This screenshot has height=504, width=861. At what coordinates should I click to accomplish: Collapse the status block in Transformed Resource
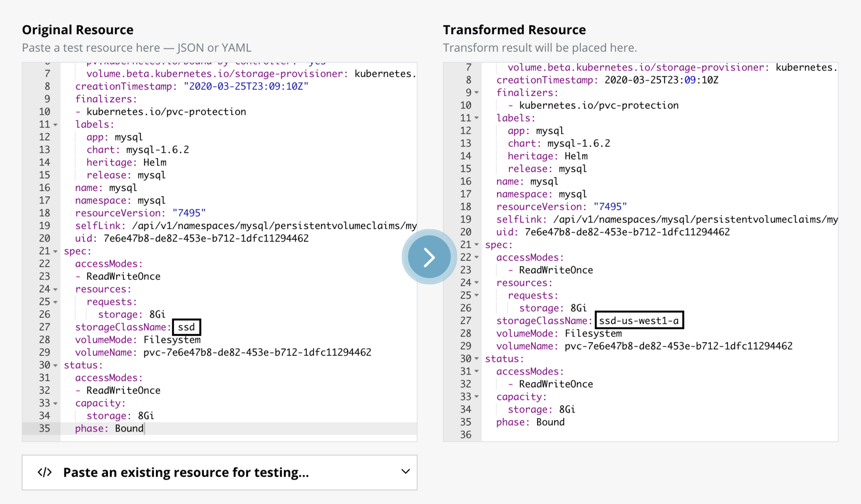pyautogui.click(x=476, y=358)
